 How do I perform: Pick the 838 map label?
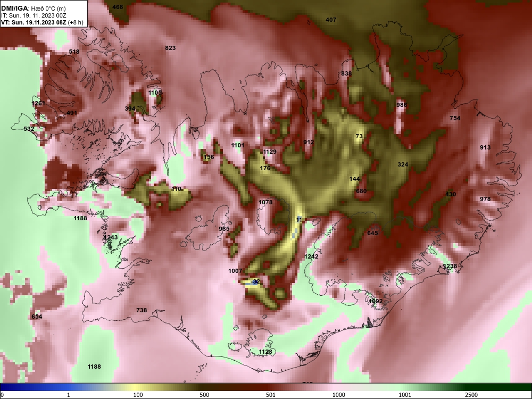tap(346, 73)
